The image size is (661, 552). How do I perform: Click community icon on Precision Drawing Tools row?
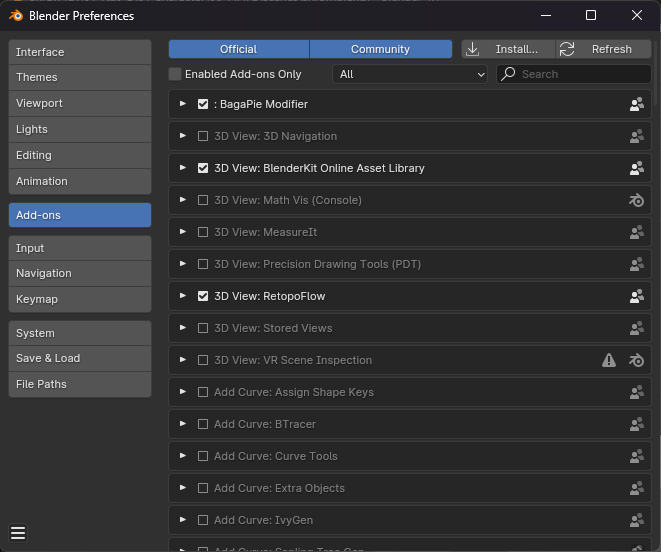click(637, 264)
